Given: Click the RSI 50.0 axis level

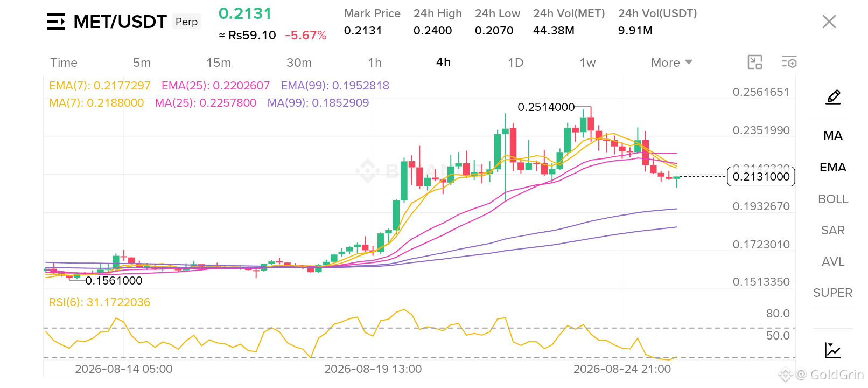Looking at the screenshot, I should 778,336.
